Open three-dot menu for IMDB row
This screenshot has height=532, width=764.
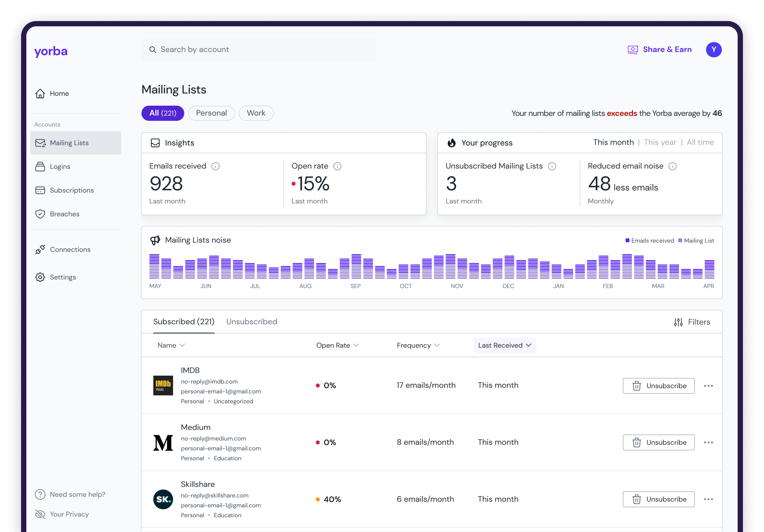click(x=708, y=386)
